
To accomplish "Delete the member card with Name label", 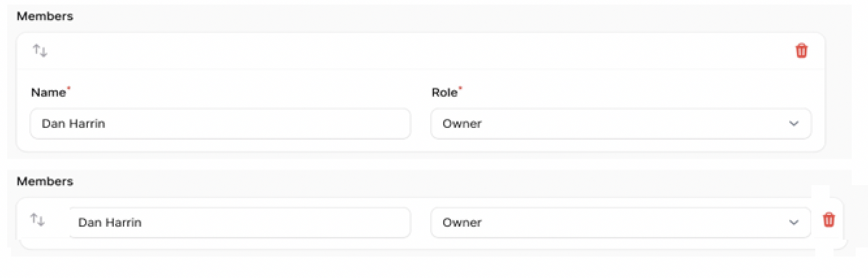I will pyautogui.click(x=801, y=51).
